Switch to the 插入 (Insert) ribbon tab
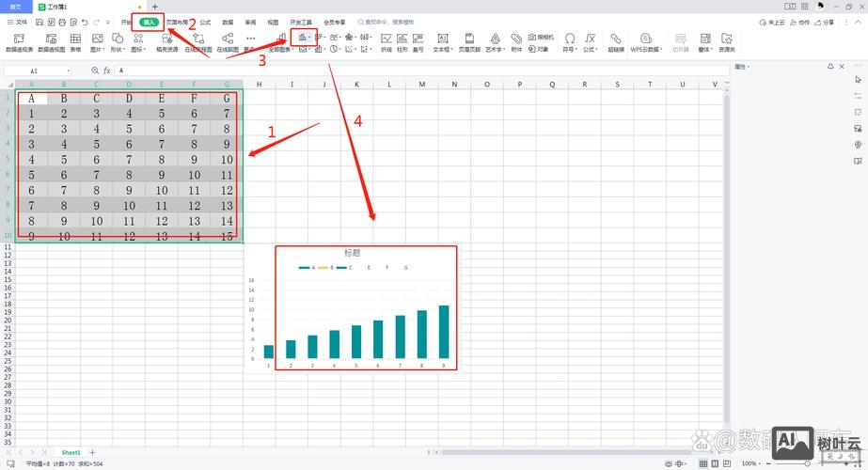 point(149,21)
